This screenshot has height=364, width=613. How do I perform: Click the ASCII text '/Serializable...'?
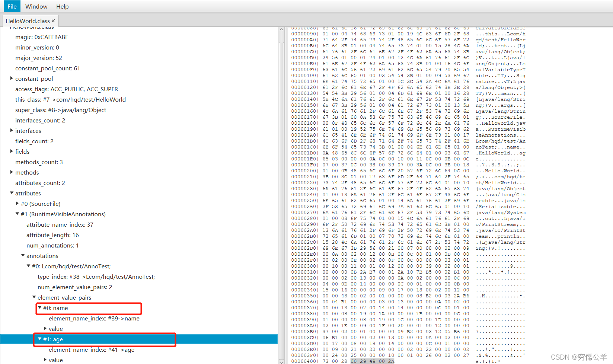501,207
